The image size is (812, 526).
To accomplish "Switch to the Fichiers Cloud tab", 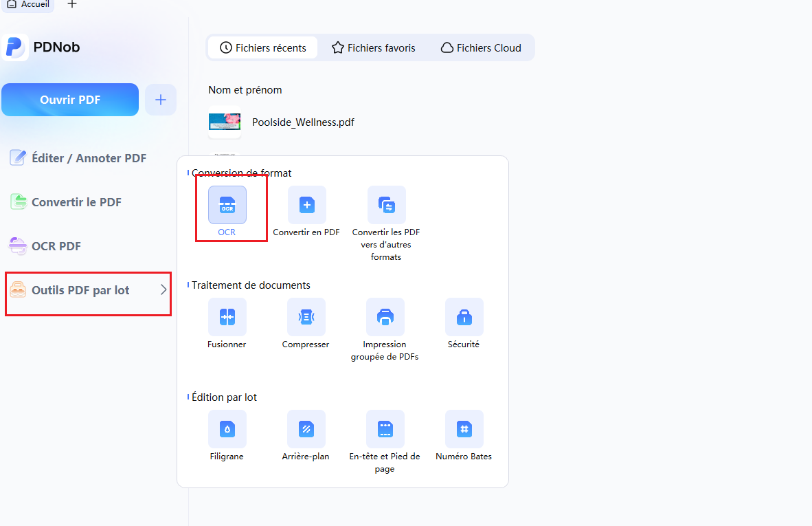I will [x=481, y=47].
